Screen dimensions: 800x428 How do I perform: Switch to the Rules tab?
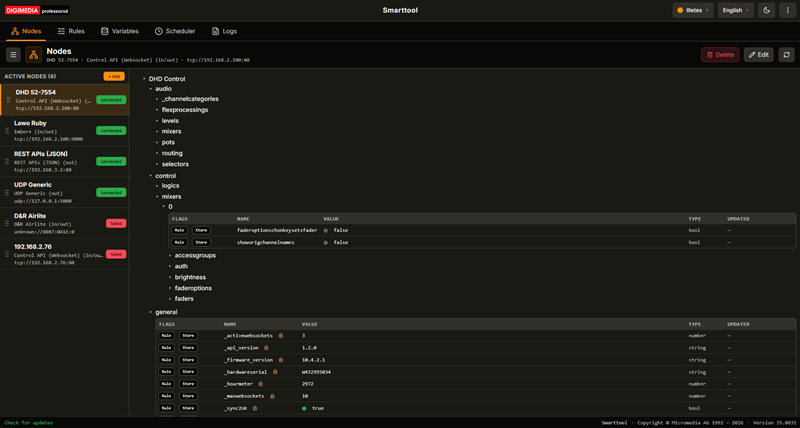click(x=71, y=31)
